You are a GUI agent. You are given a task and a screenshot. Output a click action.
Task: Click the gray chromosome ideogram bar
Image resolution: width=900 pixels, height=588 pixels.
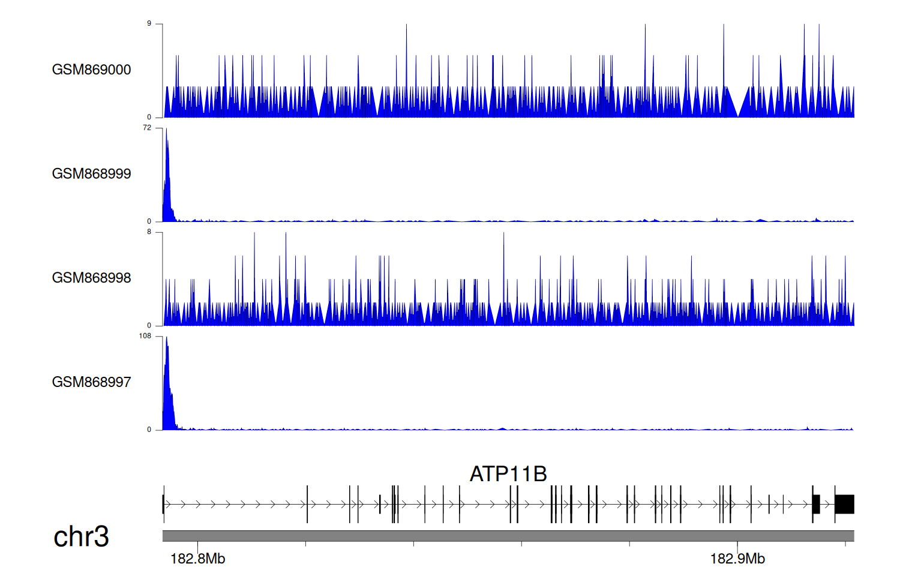tap(508, 536)
